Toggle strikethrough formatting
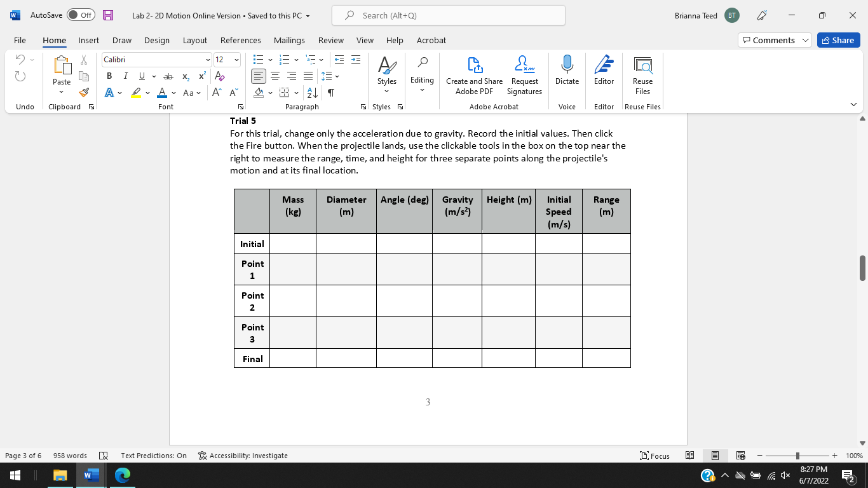This screenshot has width=868, height=488. click(169, 76)
